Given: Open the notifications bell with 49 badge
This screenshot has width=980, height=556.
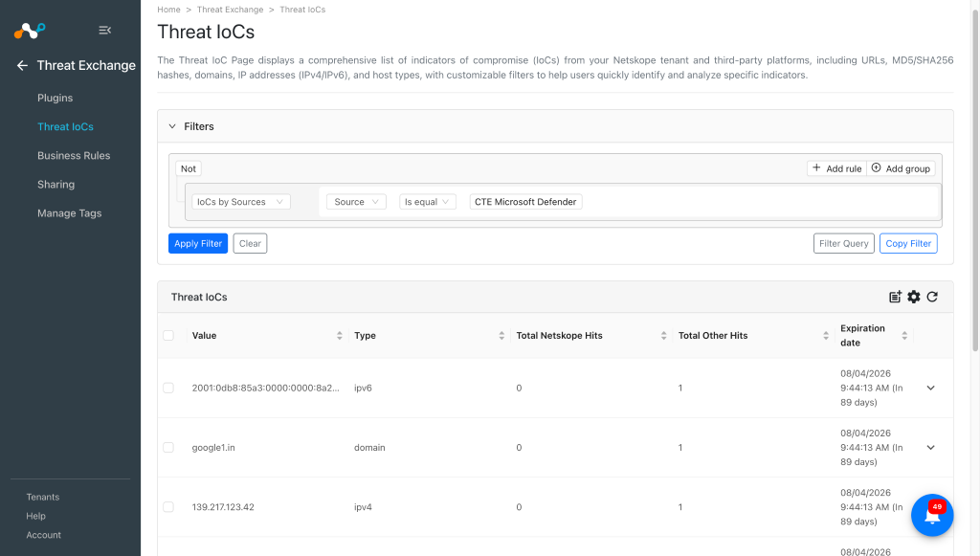Looking at the screenshot, I should [932, 516].
